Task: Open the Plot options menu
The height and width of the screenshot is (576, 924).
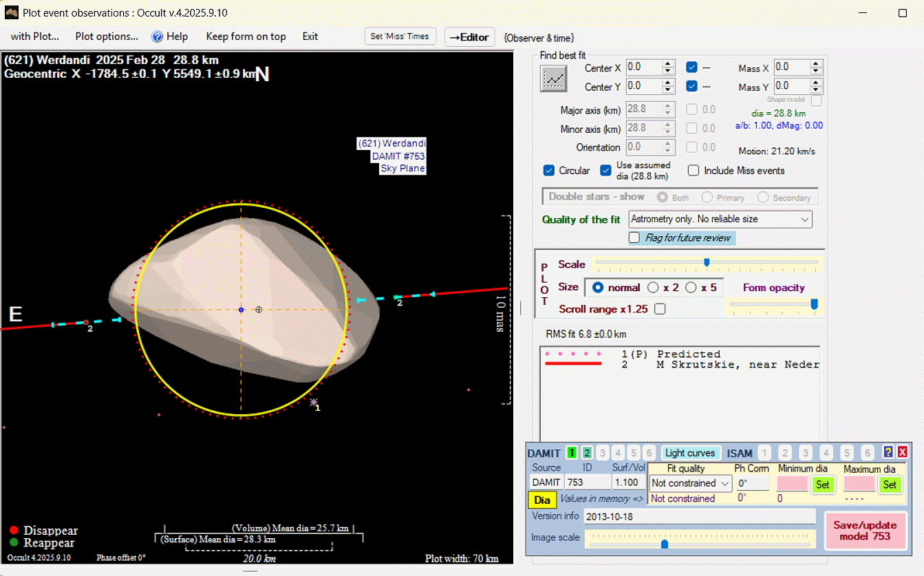Action: [107, 36]
